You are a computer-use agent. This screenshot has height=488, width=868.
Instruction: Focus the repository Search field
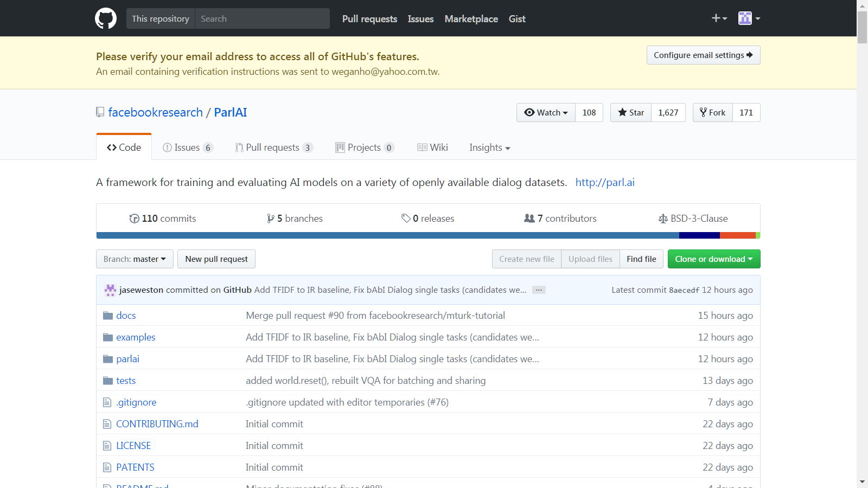click(263, 18)
